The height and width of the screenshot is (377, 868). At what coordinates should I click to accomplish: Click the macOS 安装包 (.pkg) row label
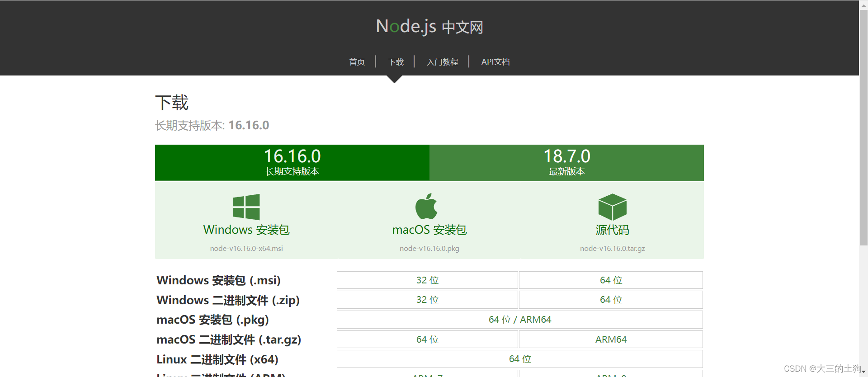pyautogui.click(x=212, y=320)
